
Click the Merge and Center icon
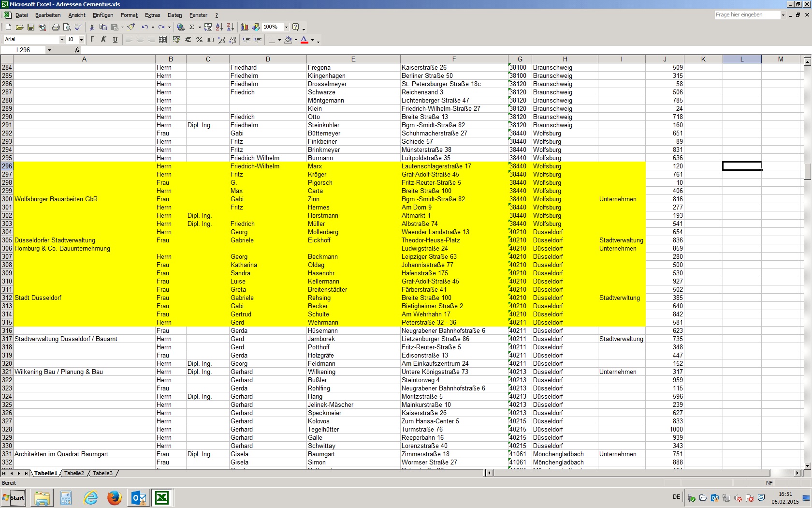[x=163, y=40]
